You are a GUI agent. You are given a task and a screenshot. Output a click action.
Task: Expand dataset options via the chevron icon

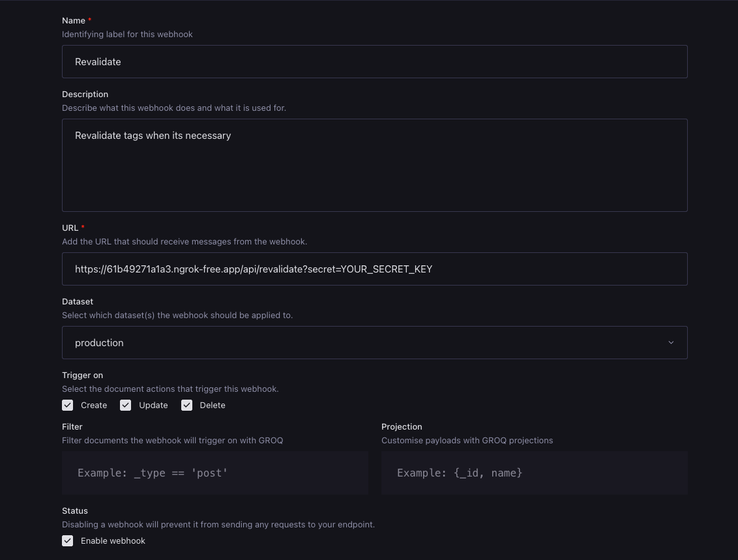[671, 342]
